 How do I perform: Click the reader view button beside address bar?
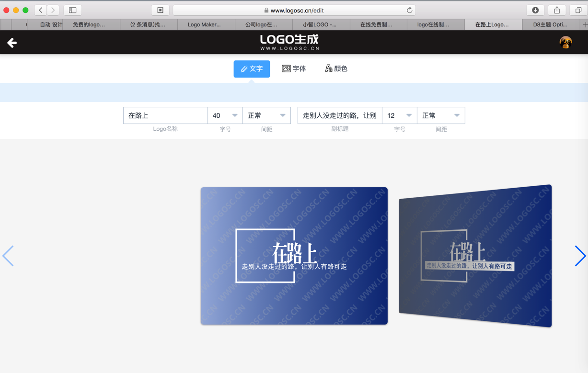coord(161,10)
